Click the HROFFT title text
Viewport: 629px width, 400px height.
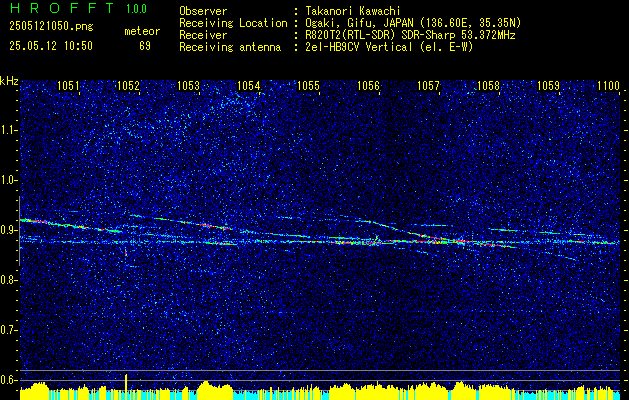pyautogui.click(x=62, y=8)
